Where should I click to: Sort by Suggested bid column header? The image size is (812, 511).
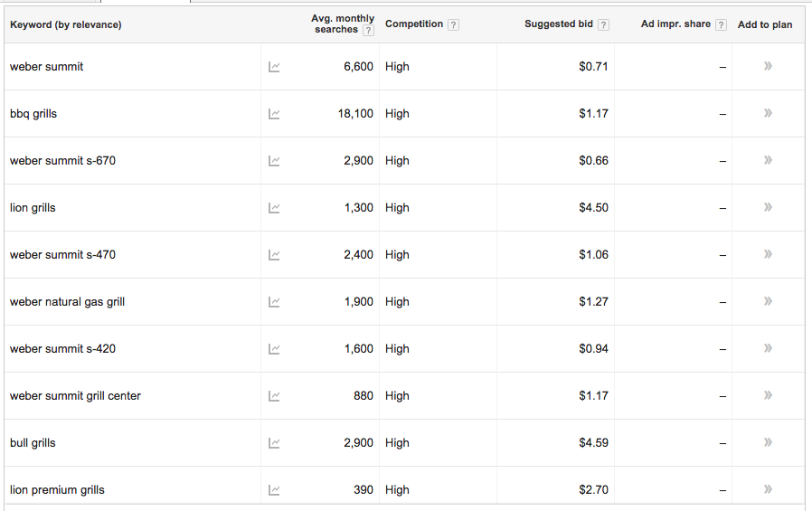[558, 24]
